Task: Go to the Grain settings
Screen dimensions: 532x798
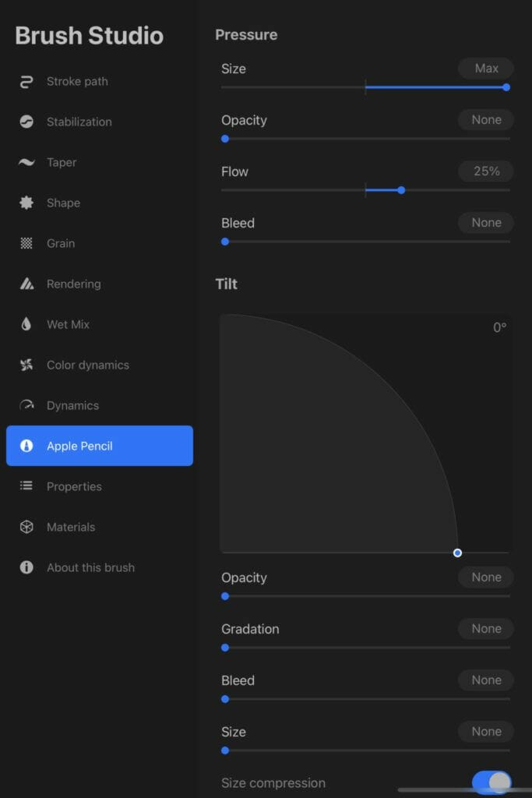Action: pyautogui.click(x=100, y=243)
